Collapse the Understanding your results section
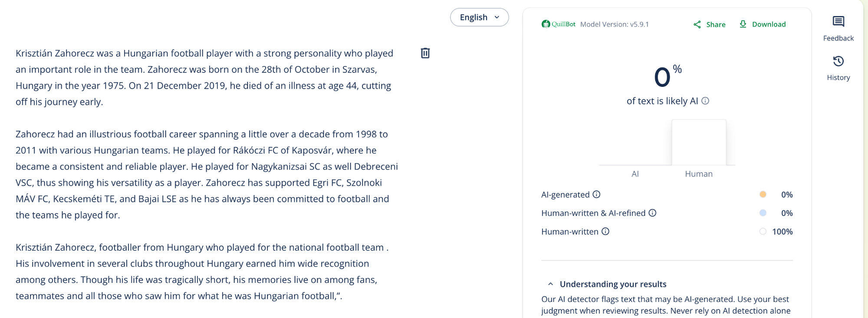This screenshot has height=318, width=868. 550,284
